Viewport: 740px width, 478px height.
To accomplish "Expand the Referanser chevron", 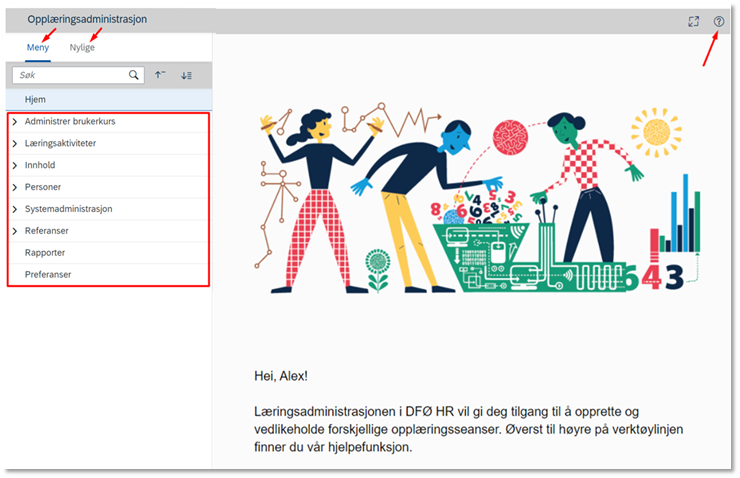I will [15, 231].
